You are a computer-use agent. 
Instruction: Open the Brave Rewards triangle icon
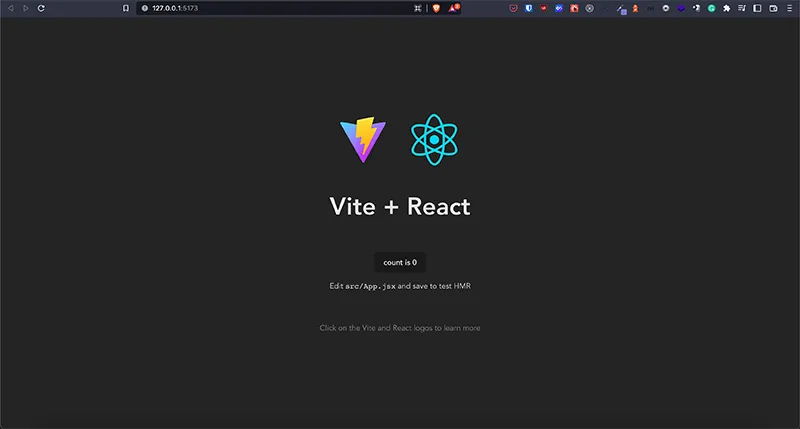454,8
